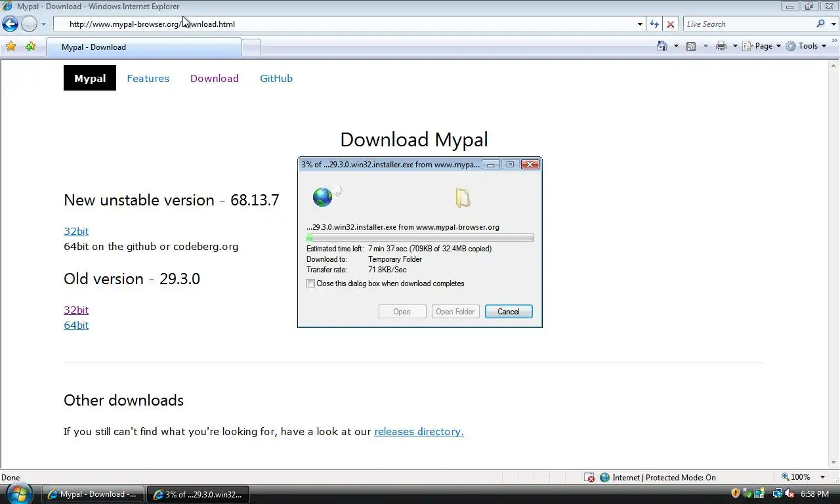This screenshot has height=504, width=840.
Task: Select the Mypal - Download tab
Action: click(x=144, y=47)
